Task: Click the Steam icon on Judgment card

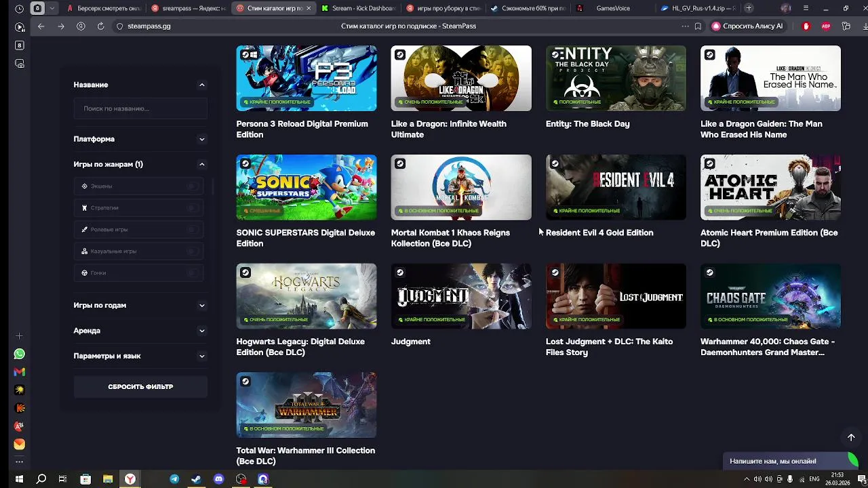Action: tap(400, 272)
